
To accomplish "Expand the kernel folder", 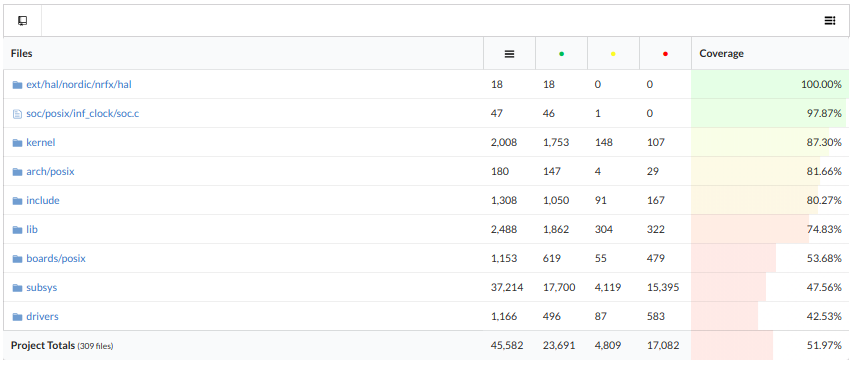I will pos(41,143).
